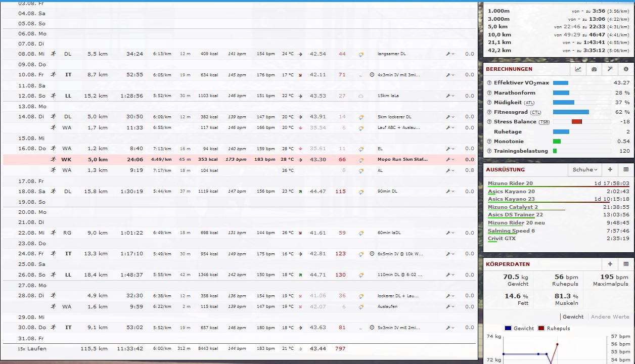Click the magic wand icon in Berechnungen

click(610, 69)
